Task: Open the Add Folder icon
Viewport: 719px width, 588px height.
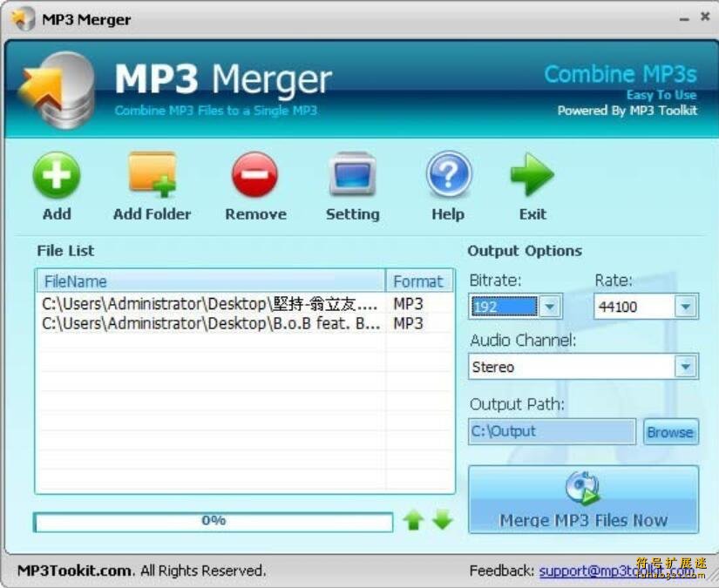Action: [153, 174]
